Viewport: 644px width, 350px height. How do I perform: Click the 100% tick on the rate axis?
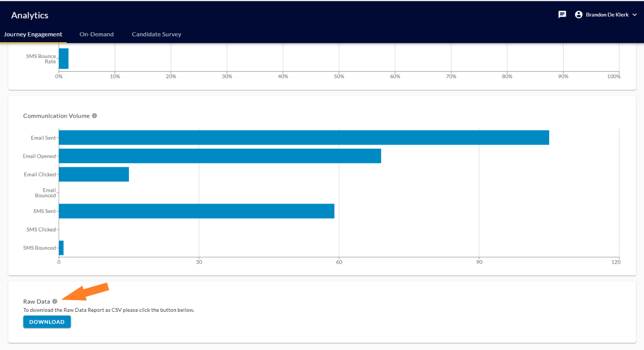pyautogui.click(x=613, y=76)
